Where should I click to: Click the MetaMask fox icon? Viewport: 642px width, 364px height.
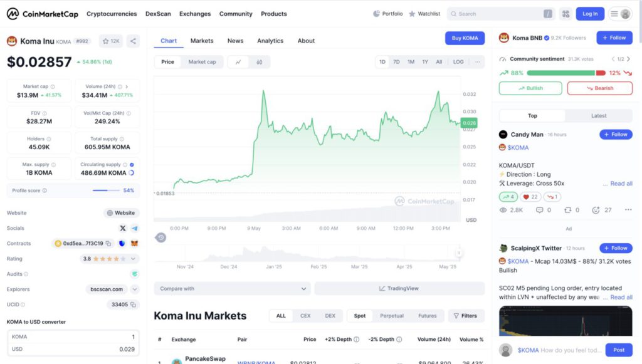click(x=134, y=244)
